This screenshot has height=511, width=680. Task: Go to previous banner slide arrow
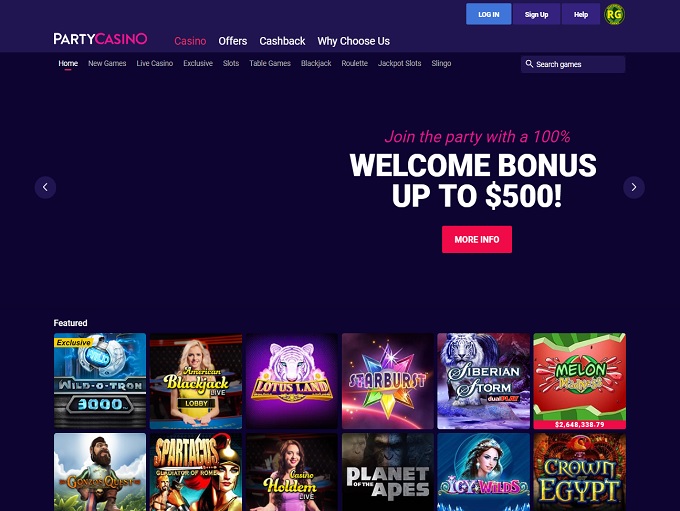(x=45, y=187)
